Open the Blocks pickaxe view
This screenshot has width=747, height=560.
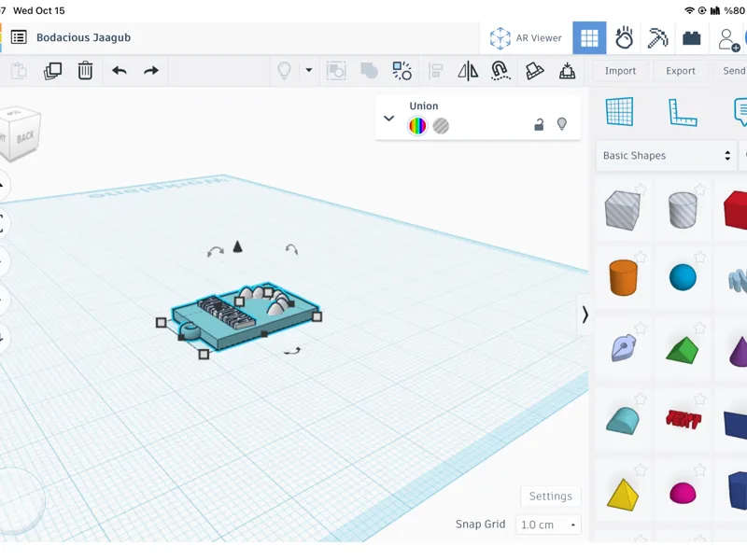click(657, 37)
